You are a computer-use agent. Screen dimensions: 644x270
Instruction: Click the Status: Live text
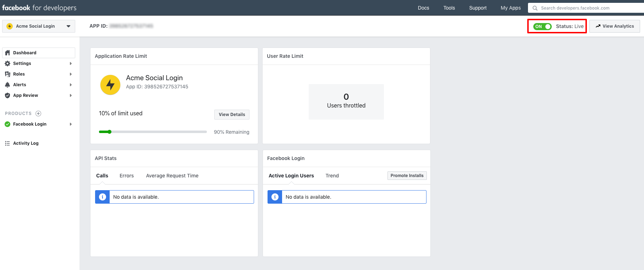(x=570, y=26)
